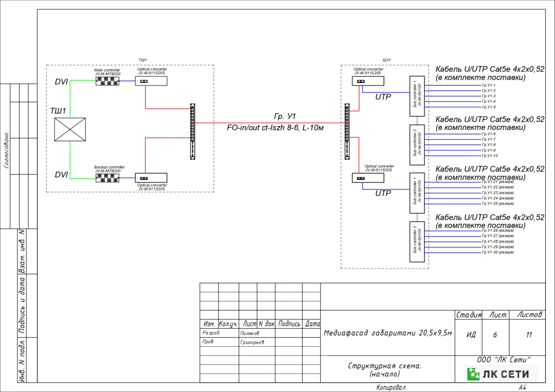Select the topmost Sub controller 1 block
Image resolution: width=555 pixels, height=392 pixels.
click(x=417, y=96)
